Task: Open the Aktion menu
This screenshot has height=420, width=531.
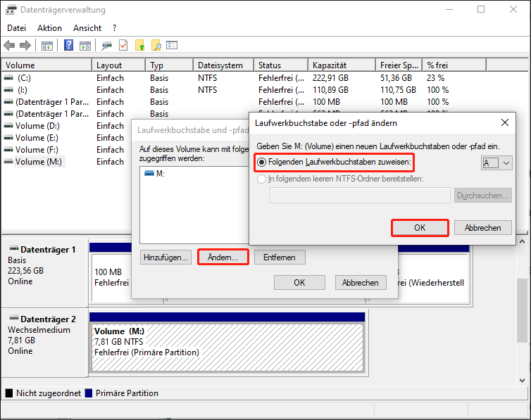Action: pos(49,27)
